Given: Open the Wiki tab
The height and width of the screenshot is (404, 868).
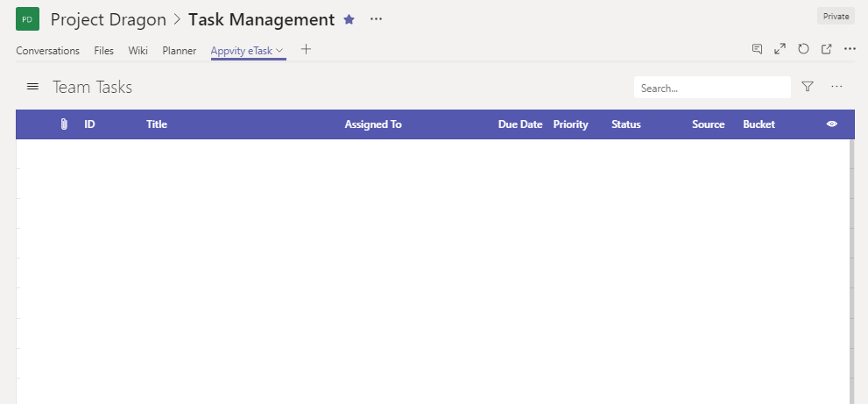Looking at the screenshot, I should point(138,51).
